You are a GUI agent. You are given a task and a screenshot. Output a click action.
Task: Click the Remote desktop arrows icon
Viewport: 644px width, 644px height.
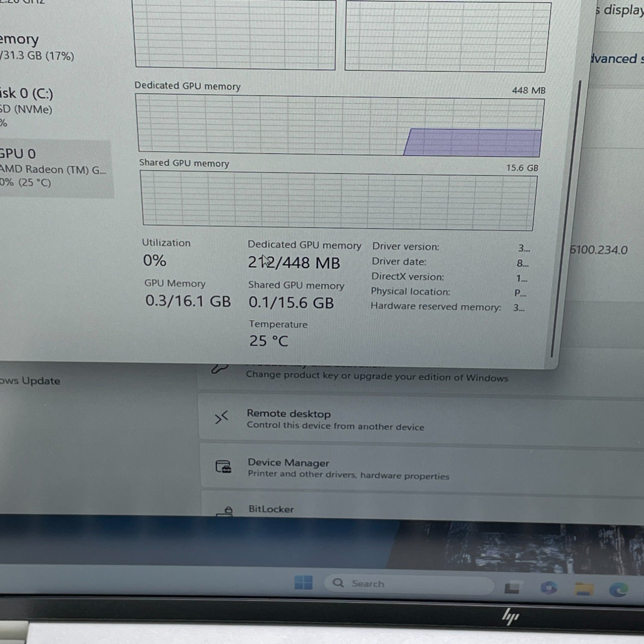pos(221,417)
